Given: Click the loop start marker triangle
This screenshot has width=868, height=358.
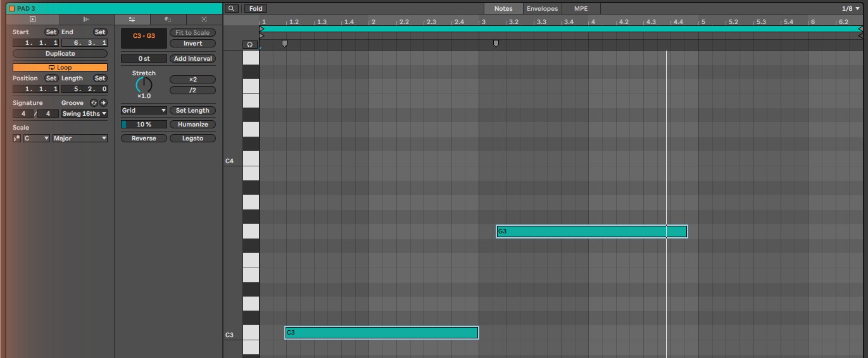Looking at the screenshot, I should click(262, 28).
